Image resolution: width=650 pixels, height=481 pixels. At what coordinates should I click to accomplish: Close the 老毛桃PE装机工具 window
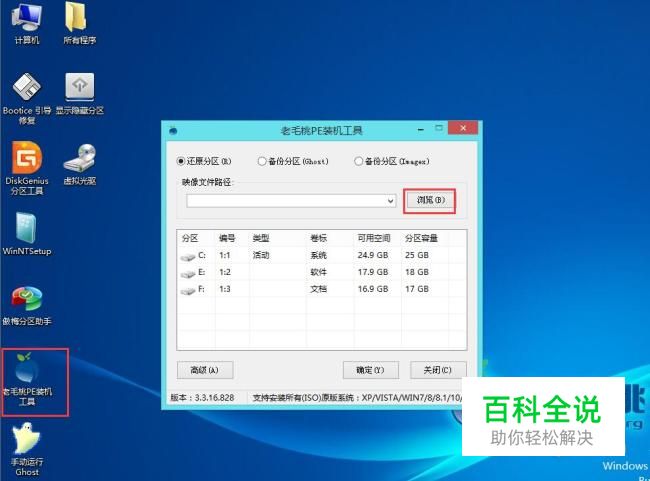(463, 128)
